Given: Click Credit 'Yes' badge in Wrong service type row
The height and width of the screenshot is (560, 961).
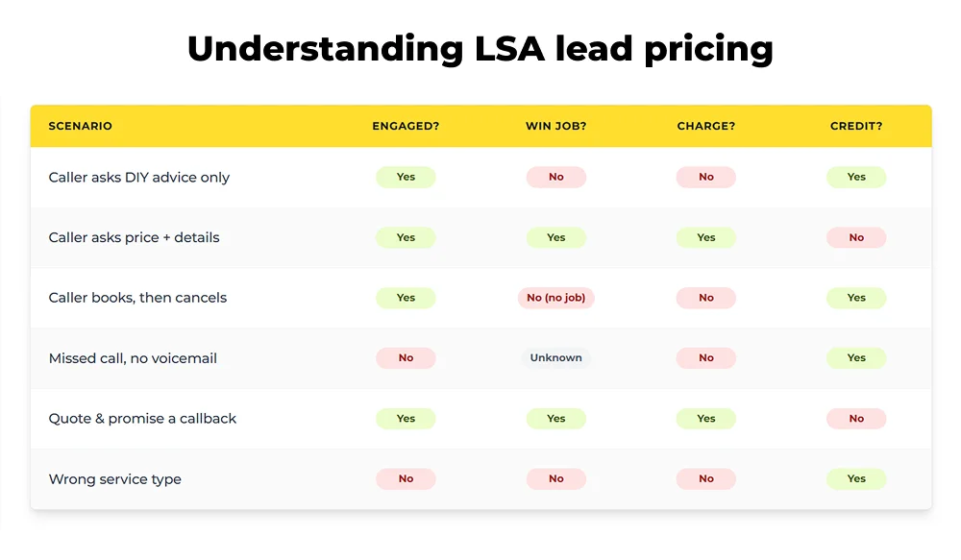Looking at the screenshot, I should [856, 479].
